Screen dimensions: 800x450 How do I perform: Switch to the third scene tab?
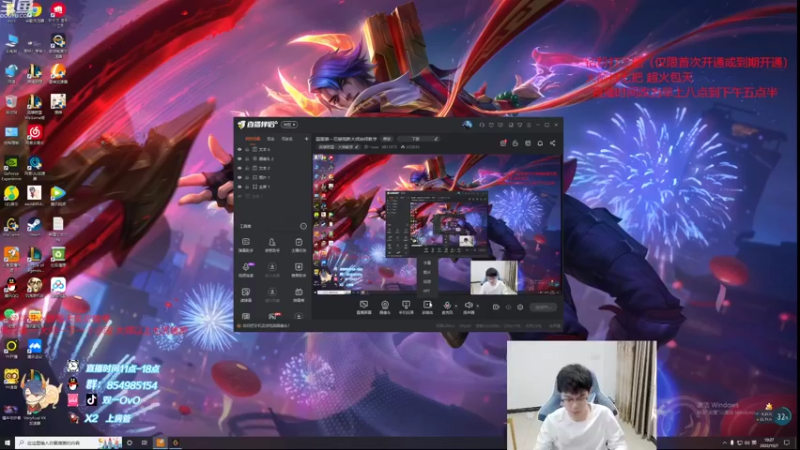point(287,139)
